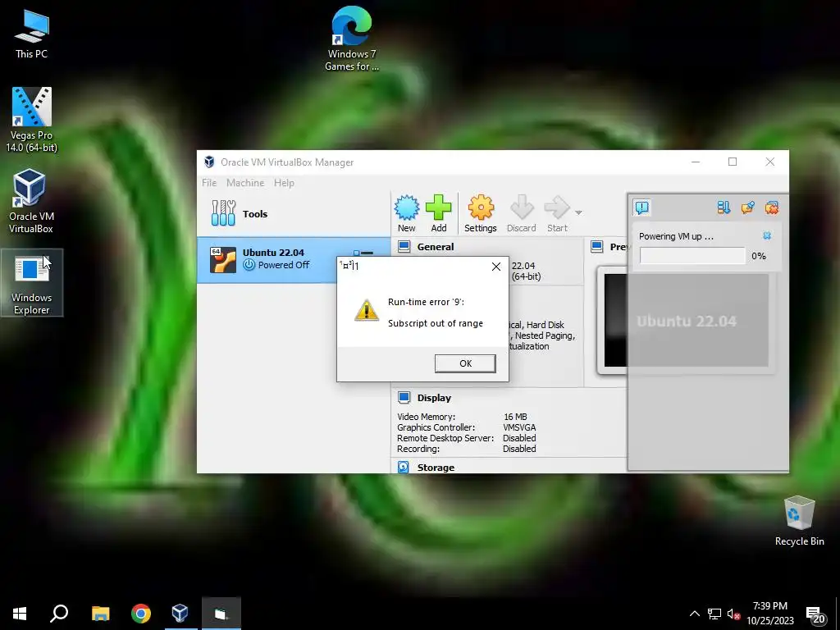Click the Display section monitor icon
The image size is (840, 630).
[x=404, y=398]
